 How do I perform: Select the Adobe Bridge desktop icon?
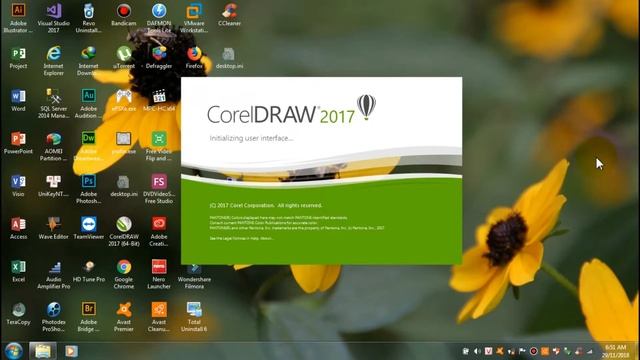pyautogui.click(x=89, y=317)
